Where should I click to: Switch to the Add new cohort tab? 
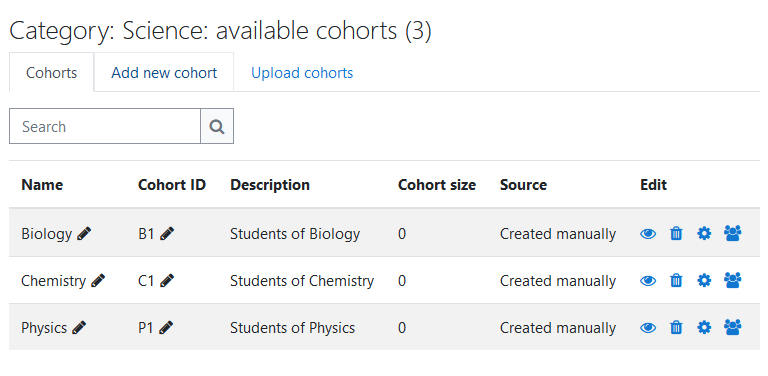click(x=164, y=72)
